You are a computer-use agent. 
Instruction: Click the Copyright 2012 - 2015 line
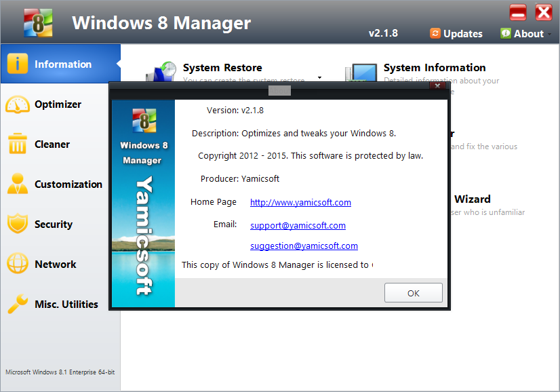click(311, 156)
